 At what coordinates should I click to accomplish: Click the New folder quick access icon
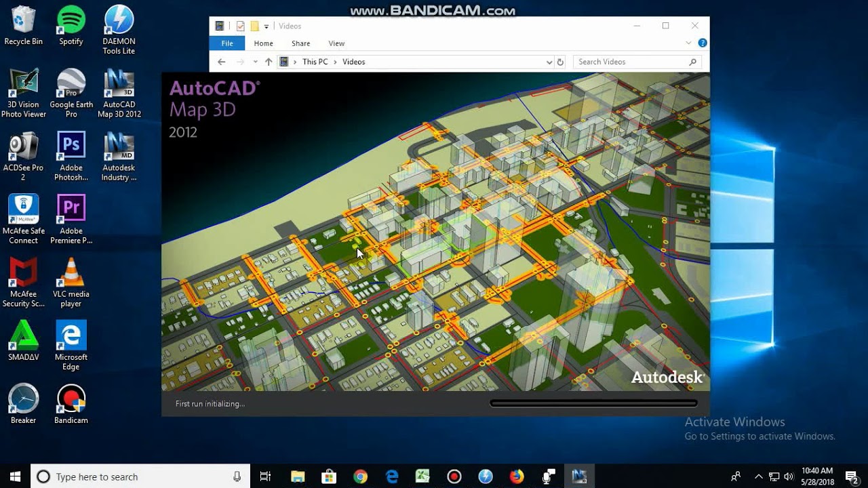(254, 26)
